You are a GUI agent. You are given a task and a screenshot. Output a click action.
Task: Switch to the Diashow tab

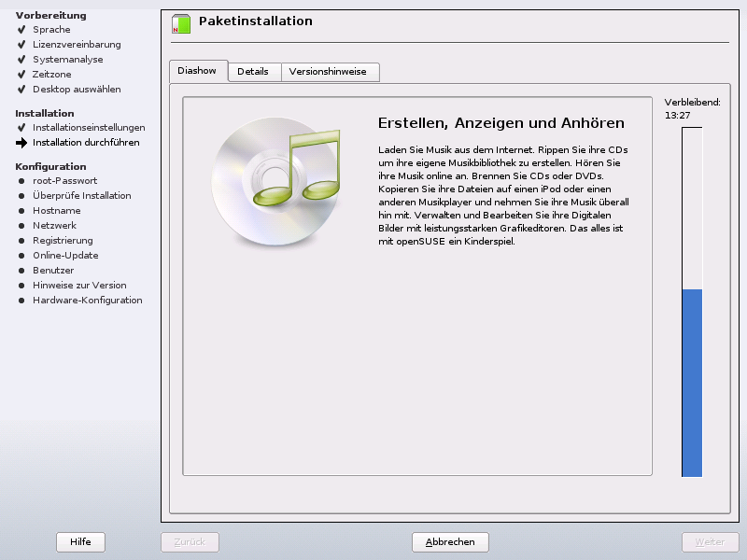[x=198, y=71]
